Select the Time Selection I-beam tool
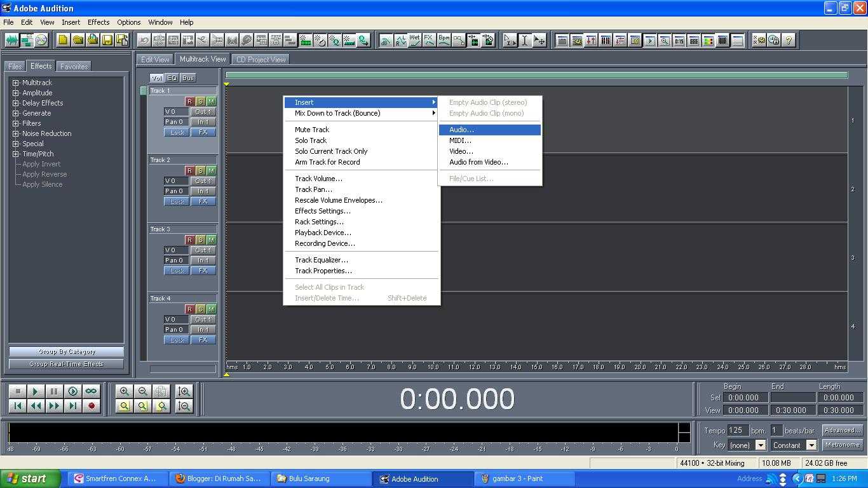868x488 pixels. pos(525,40)
